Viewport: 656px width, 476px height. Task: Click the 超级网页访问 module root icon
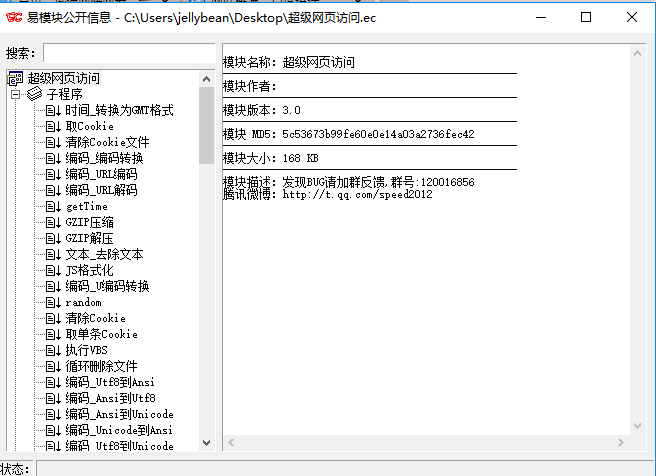coord(15,78)
